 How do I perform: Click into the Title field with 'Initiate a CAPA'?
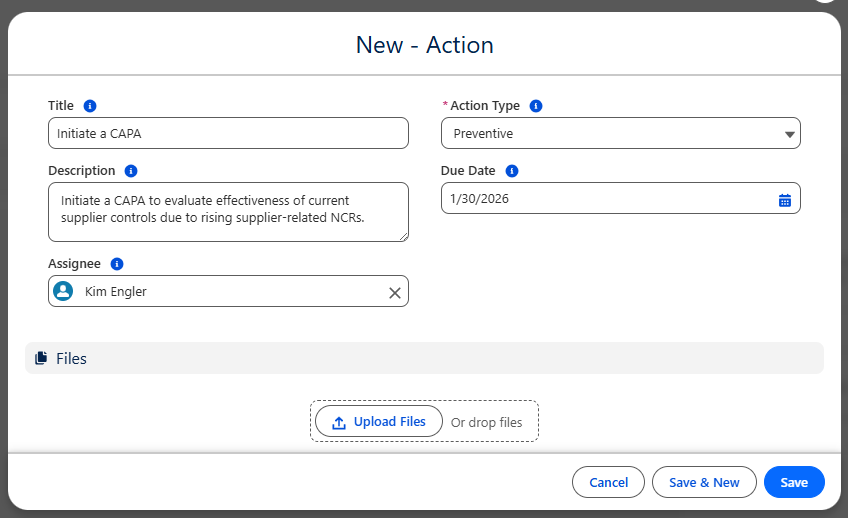228,133
